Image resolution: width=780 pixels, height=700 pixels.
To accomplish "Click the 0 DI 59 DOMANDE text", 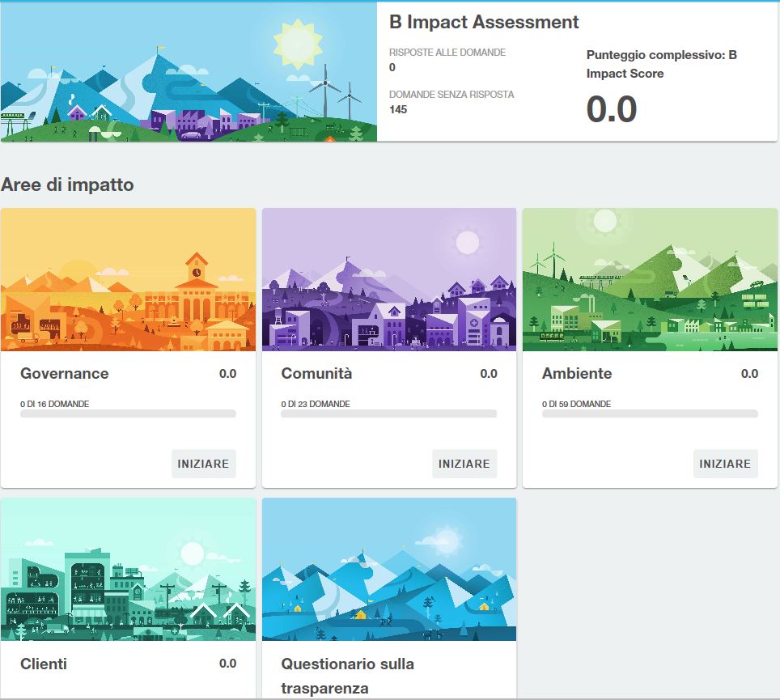I will pos(577,404).
